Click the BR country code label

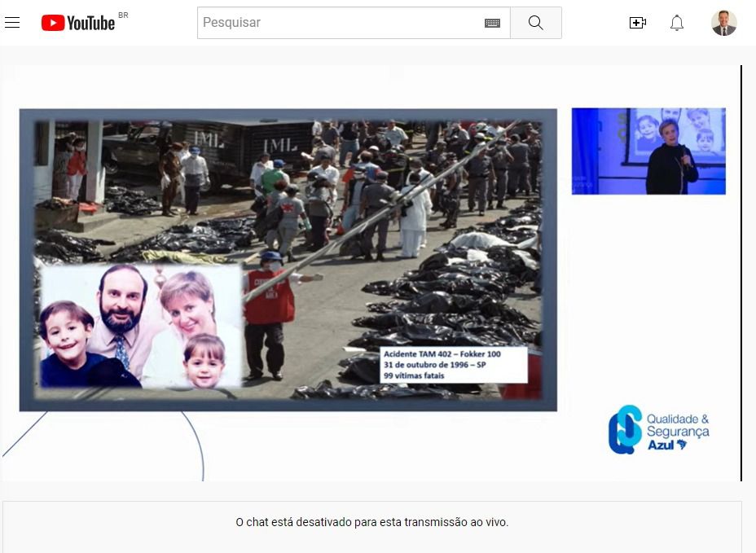click(123, 15)
